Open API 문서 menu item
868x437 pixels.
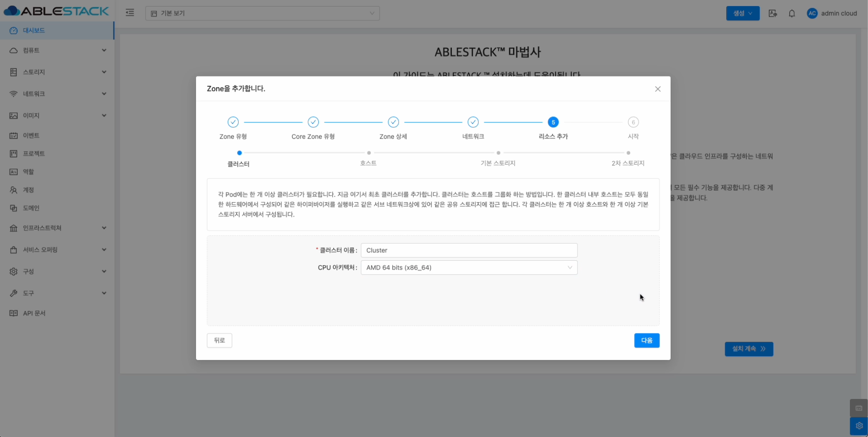point(57,314)
